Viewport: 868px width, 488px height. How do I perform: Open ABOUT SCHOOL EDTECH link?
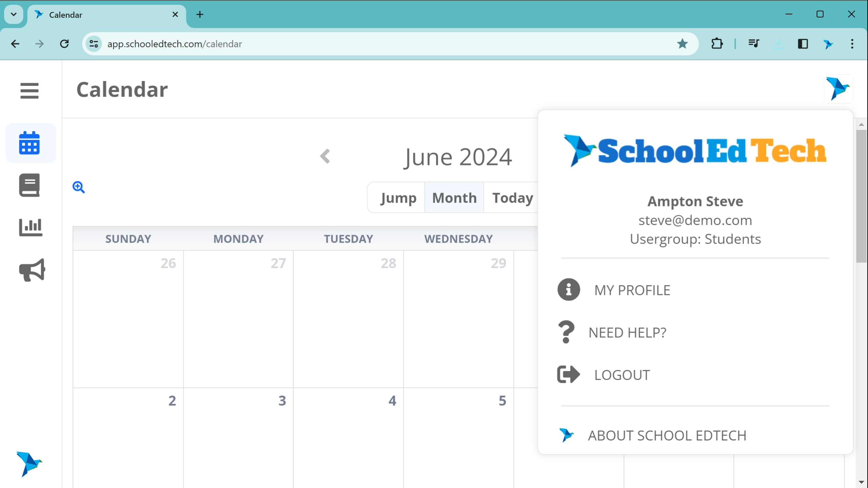(x=667, y=435)
